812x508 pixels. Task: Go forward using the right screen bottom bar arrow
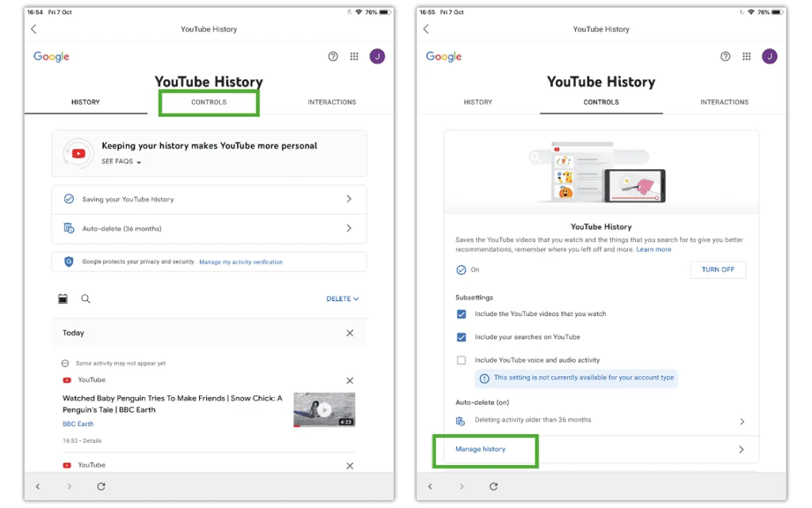462,487
